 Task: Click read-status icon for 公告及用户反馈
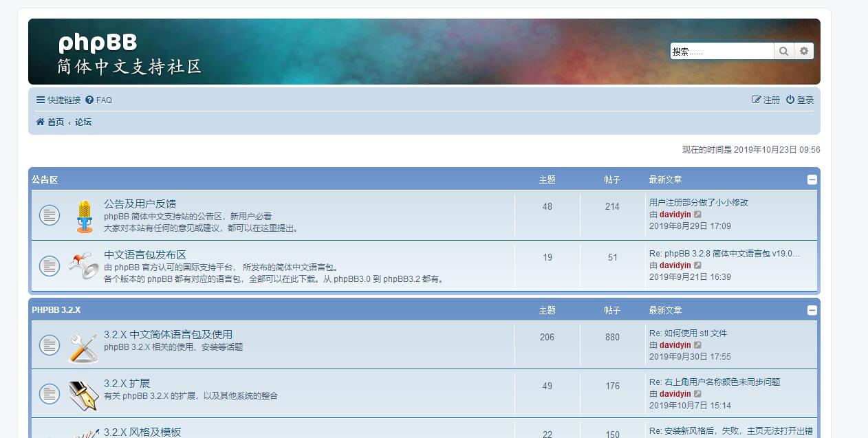click(50, 215)
